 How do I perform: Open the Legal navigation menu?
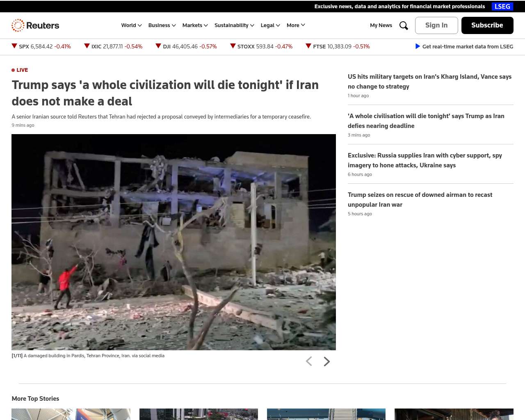(270, 25)
